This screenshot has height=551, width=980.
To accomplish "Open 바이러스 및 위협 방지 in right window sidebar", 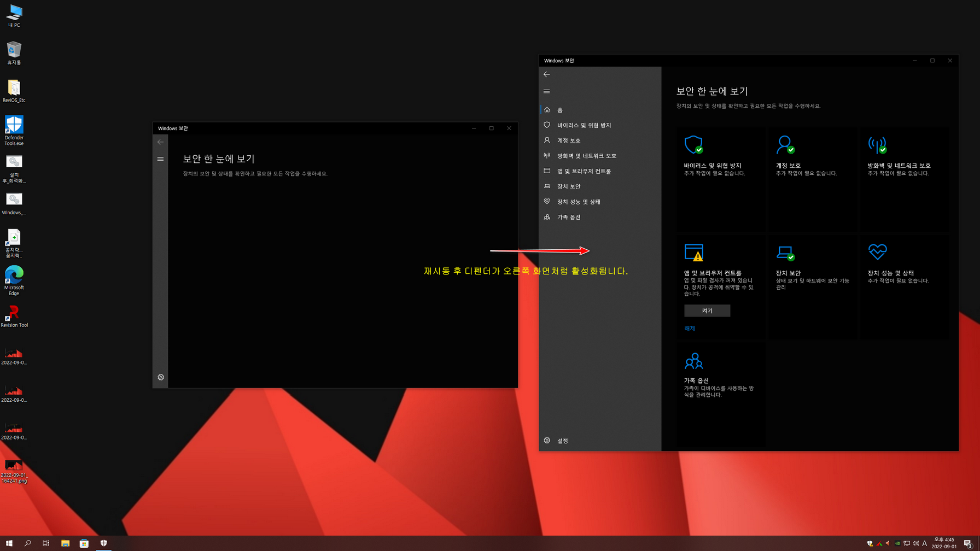I will tap(600, 125).
